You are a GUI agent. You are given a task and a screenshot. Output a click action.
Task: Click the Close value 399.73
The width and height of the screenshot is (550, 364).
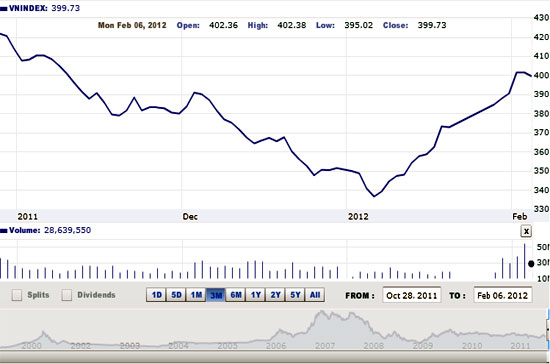point(432,25)
